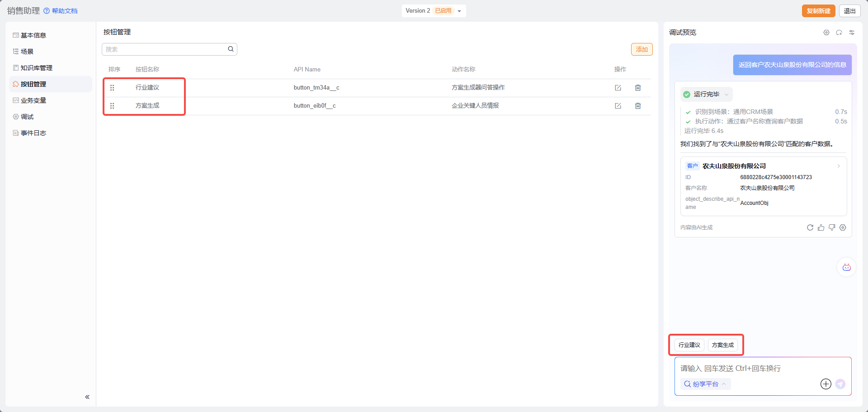Viewport: 868px width, 412px height.
Task: Click the 方案生成器问答操作 action name
Action: coord(478,88)
